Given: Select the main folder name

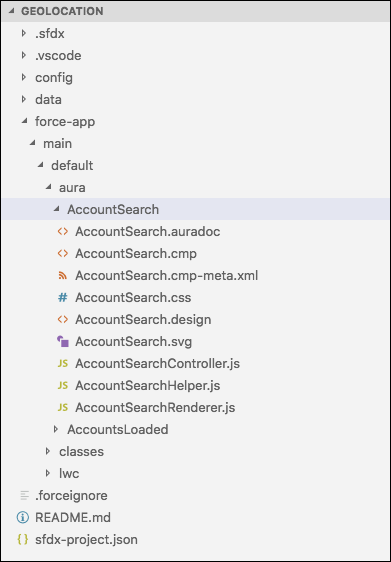Looking at the screenshot, I should [x=57, y=144].
